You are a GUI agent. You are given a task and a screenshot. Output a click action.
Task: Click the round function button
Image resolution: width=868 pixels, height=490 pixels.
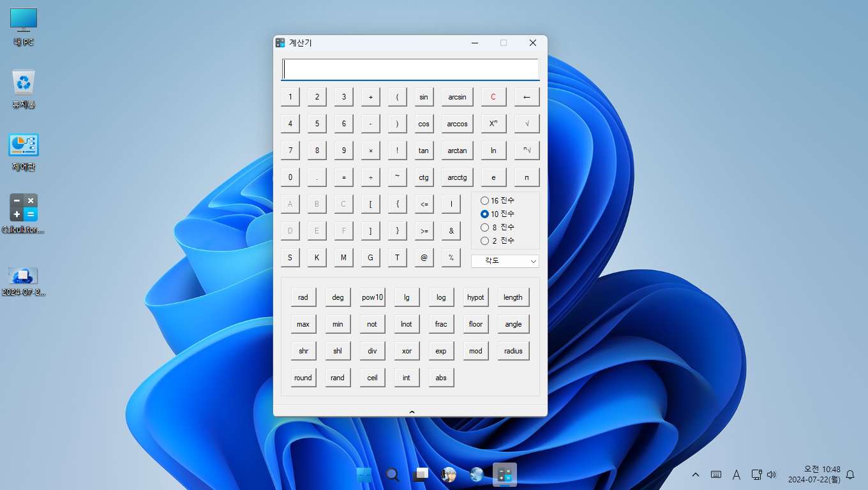[303, 378]
